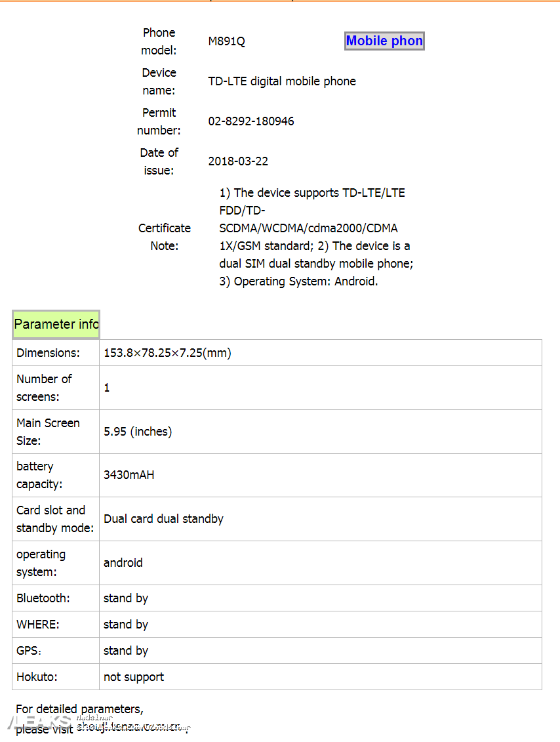The width and height of the screenshot is (560, 742).
Task: Click the Leaks watermark logo
Action: (40, 722)
